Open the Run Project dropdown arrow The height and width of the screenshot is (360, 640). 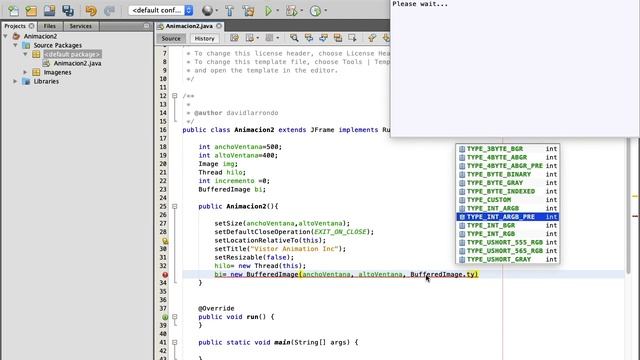click(277, 11)
